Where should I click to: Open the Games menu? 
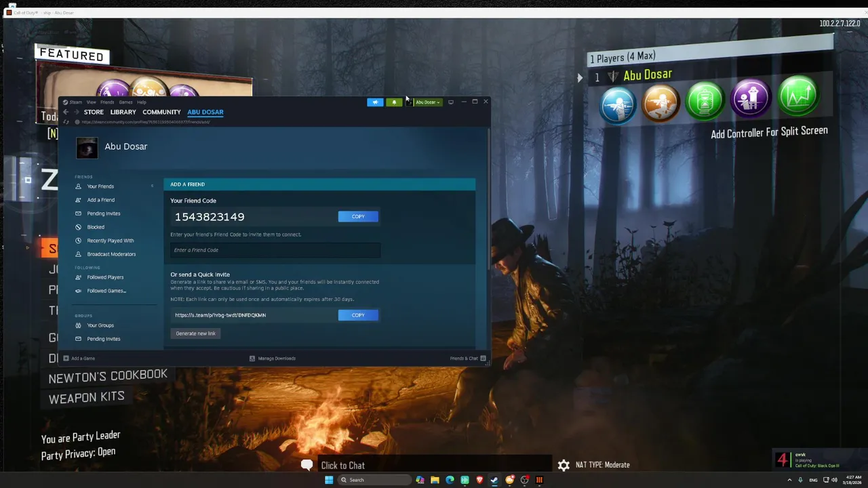(125, 102)
